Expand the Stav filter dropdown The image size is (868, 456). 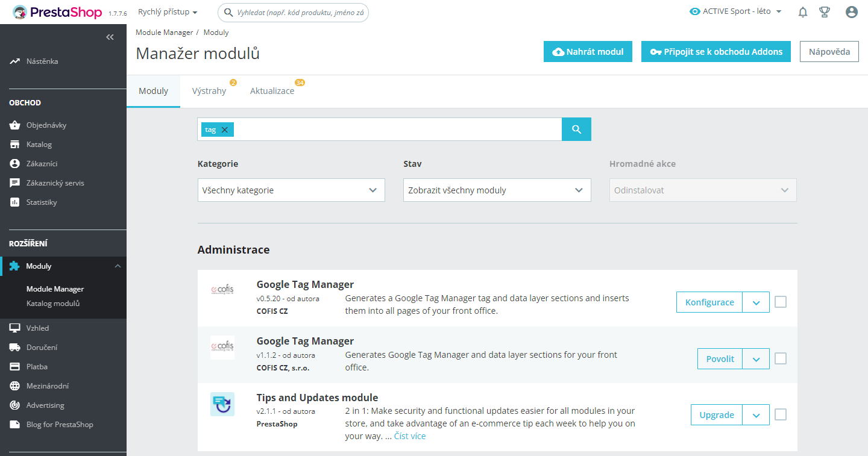click(497, 190)
